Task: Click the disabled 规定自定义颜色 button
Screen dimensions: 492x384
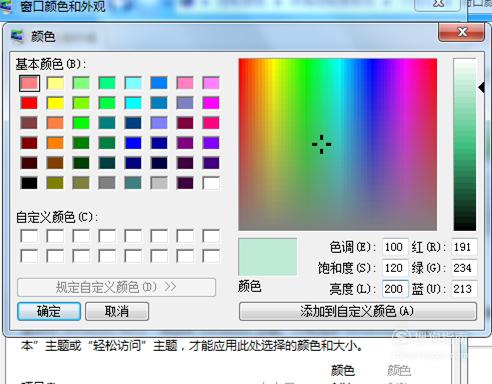Action: pyautogui.click(x=116, y=287)
